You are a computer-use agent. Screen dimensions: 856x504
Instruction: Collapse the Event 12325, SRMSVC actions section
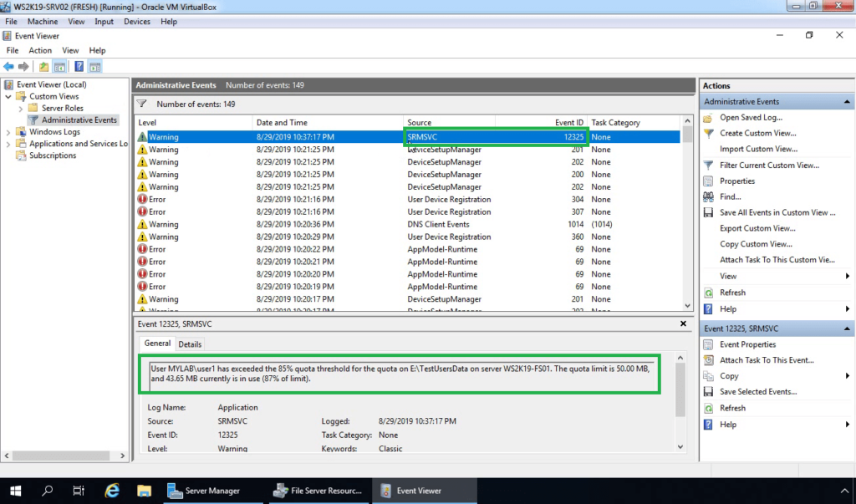pos(847,328)
